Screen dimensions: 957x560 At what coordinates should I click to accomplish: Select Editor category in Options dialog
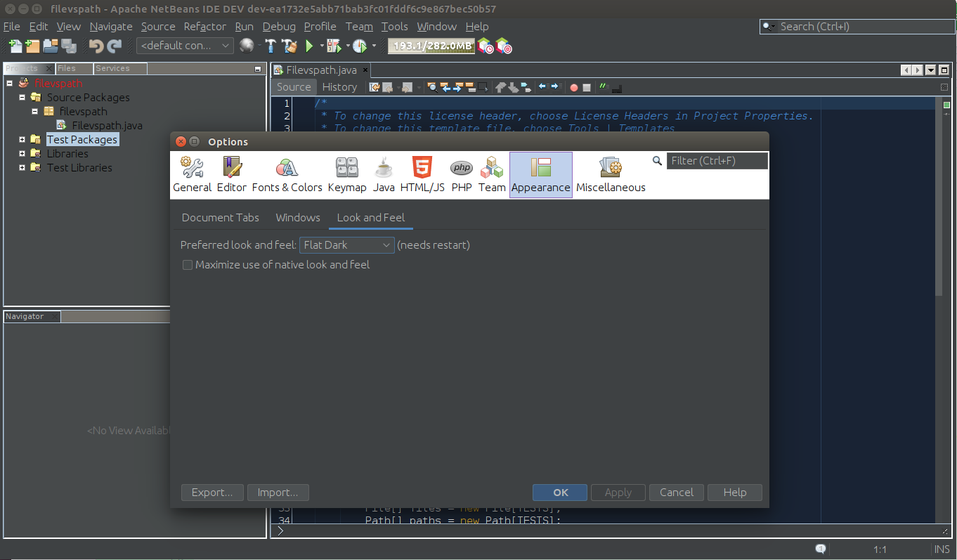231,175
